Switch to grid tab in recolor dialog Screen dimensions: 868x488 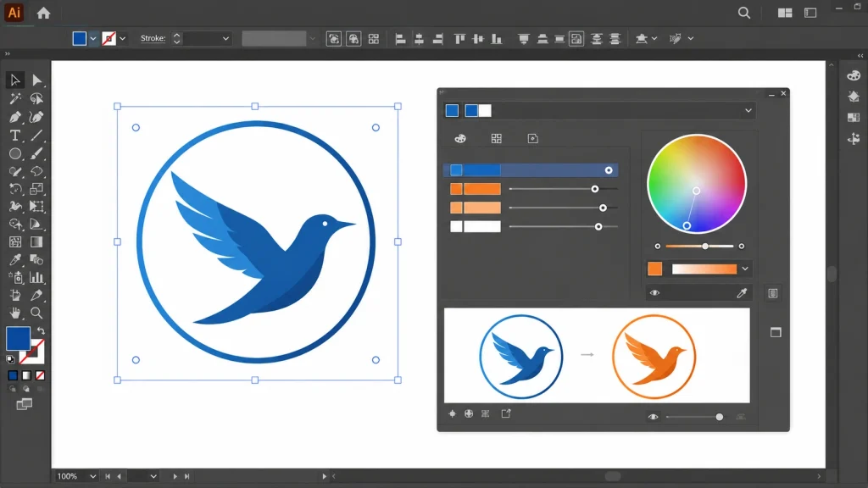coord(496,138)
